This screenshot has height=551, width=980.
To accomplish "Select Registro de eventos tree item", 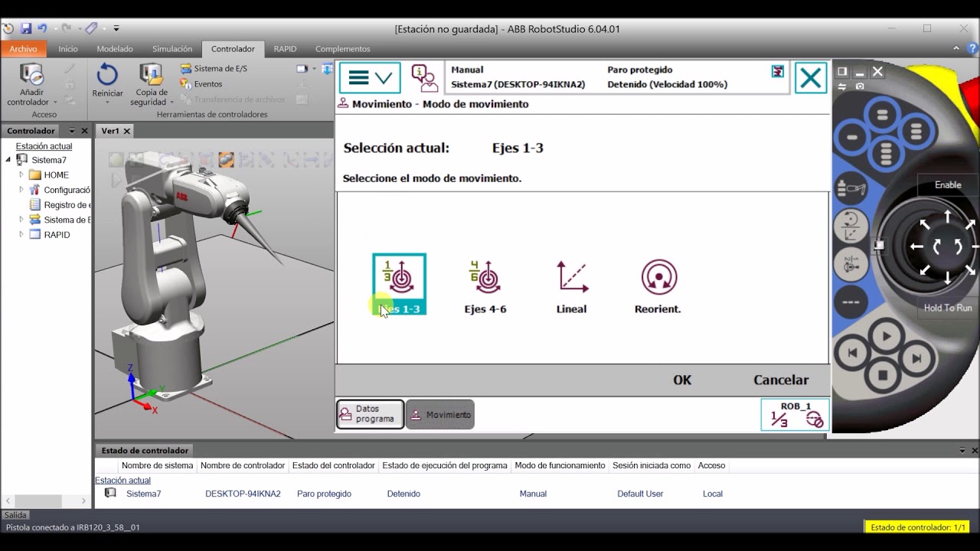I will (60, 205).
